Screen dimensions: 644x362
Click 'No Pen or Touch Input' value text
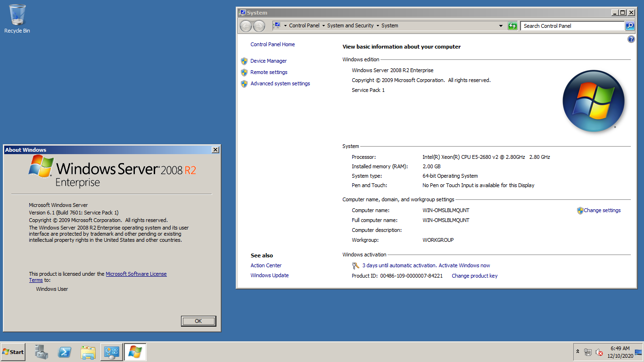[479, 186]
